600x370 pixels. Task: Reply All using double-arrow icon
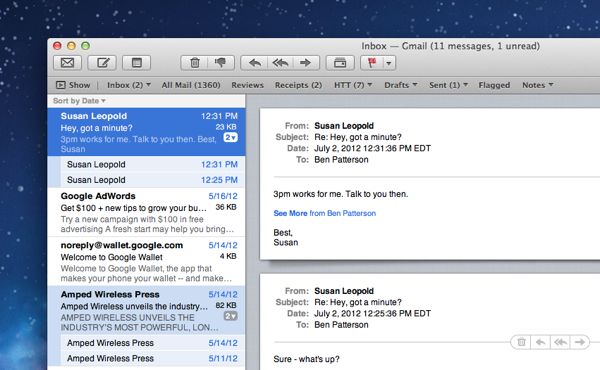280,63
